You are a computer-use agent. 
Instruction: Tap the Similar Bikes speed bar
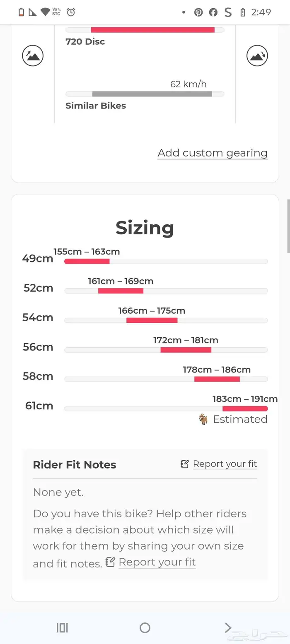point(152,94)
